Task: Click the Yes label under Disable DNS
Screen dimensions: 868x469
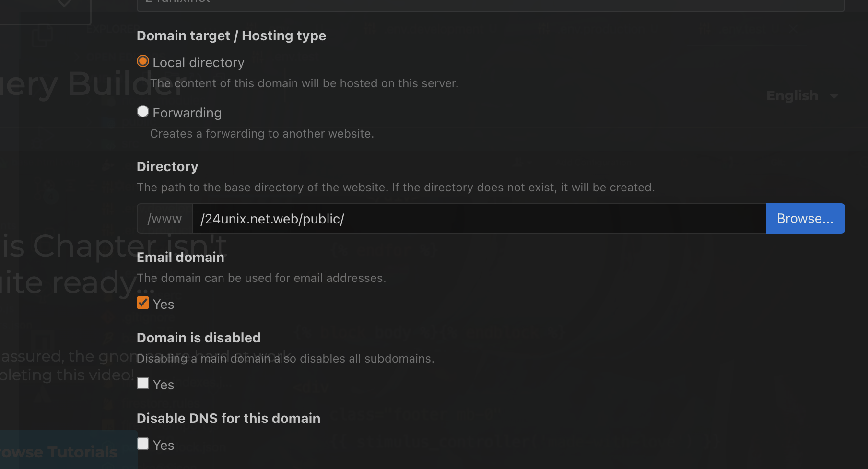Action: click(164, 446)
